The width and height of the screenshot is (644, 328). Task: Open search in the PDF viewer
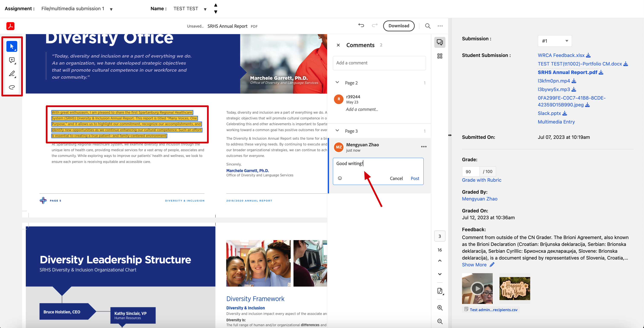[x=428, y=26]
